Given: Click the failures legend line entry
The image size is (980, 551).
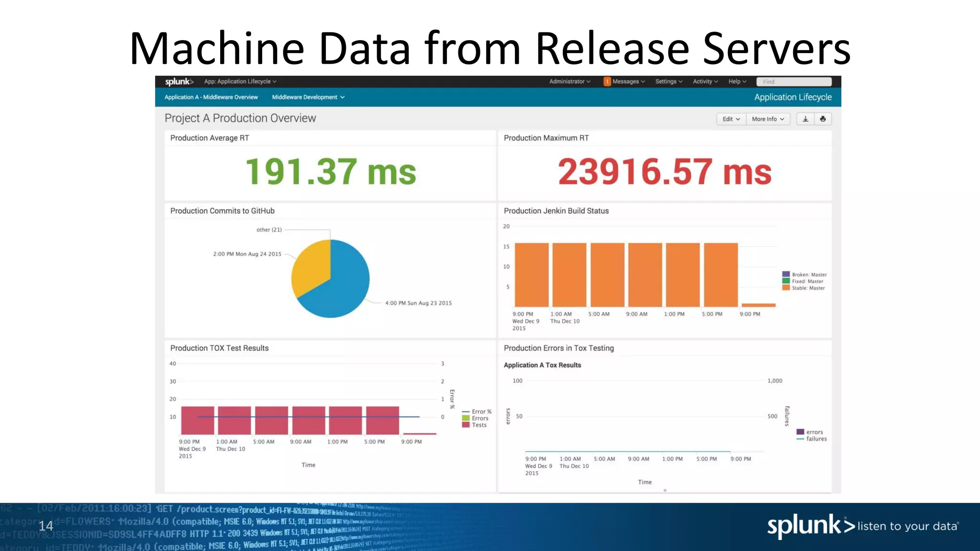Looking at the screenshot, I should (x=812, y=439).
